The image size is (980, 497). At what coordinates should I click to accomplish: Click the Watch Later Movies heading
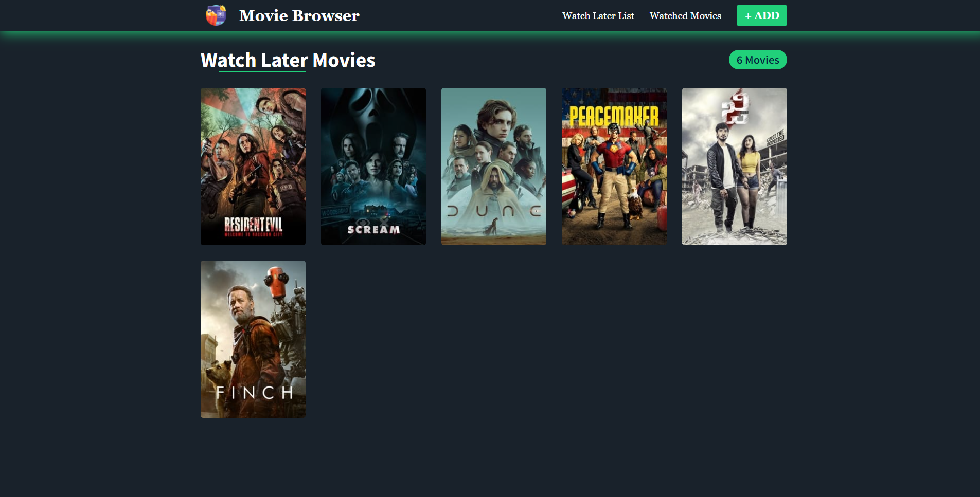288,60
